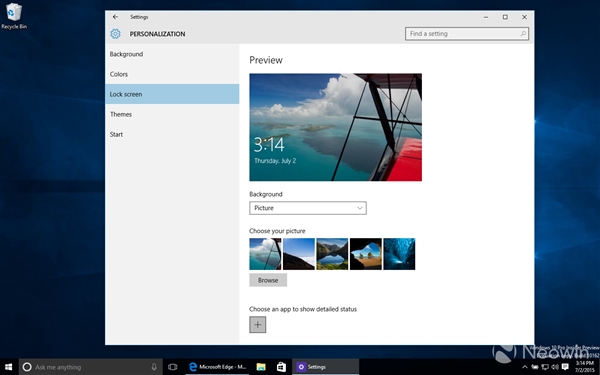Click the Cortana microphone icon
600x375 pixels.
click(x=154, y=367)
